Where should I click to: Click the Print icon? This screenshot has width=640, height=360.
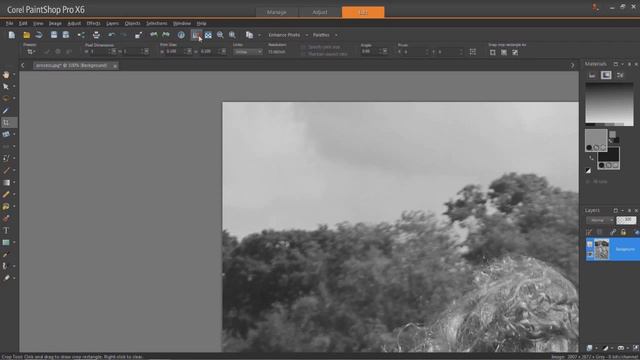(96, 35)
